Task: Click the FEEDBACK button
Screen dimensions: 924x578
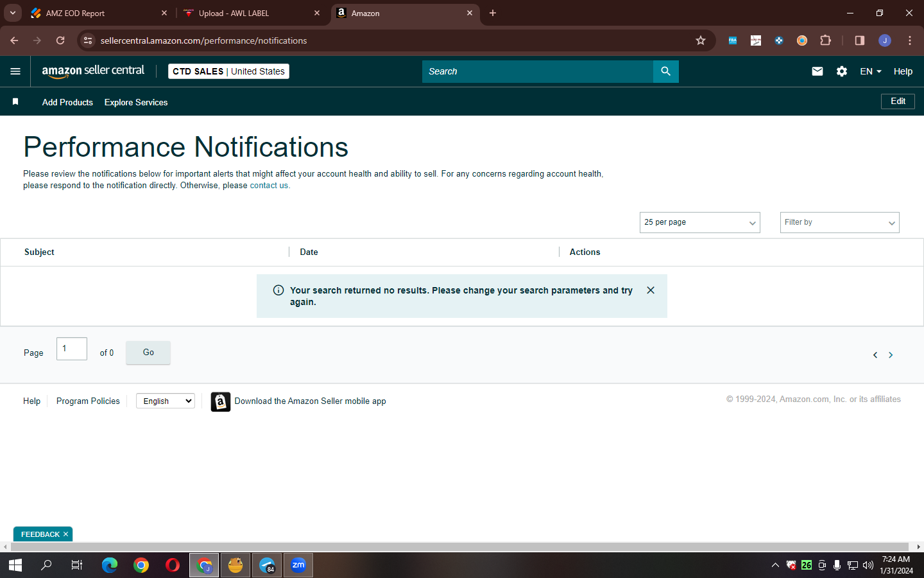Action: pyautogui.click(x=40, y=534)
